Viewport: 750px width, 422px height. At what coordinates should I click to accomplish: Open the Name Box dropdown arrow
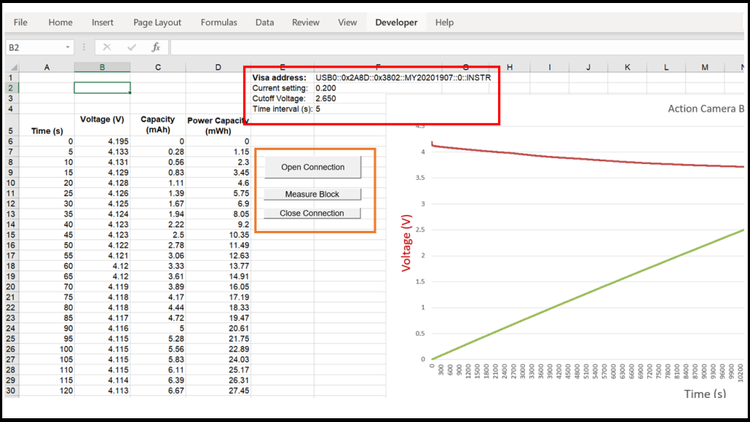67,47
